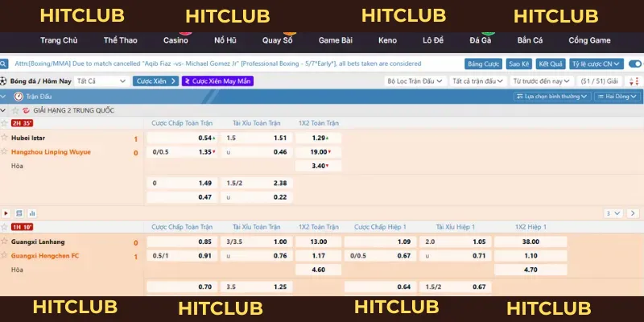
Task: Select Hangzhou handicap odds 1.35
Action: pos(182,152)
